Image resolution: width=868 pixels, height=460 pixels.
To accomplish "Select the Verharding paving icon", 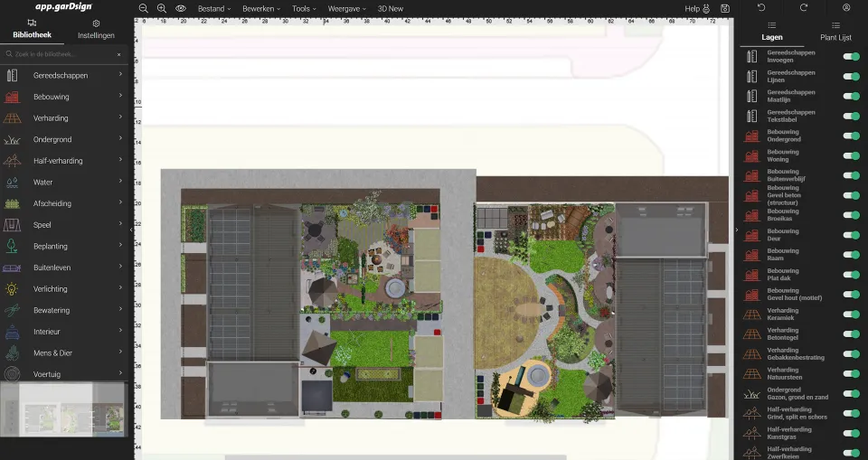I will (x=12, y=117).
